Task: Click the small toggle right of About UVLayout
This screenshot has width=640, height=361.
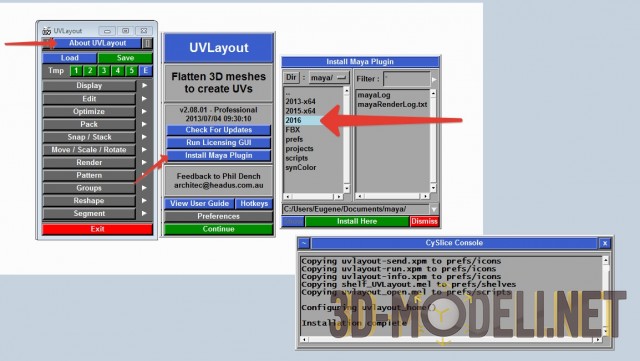Action: pyautogui.click(x=147, y=43)
